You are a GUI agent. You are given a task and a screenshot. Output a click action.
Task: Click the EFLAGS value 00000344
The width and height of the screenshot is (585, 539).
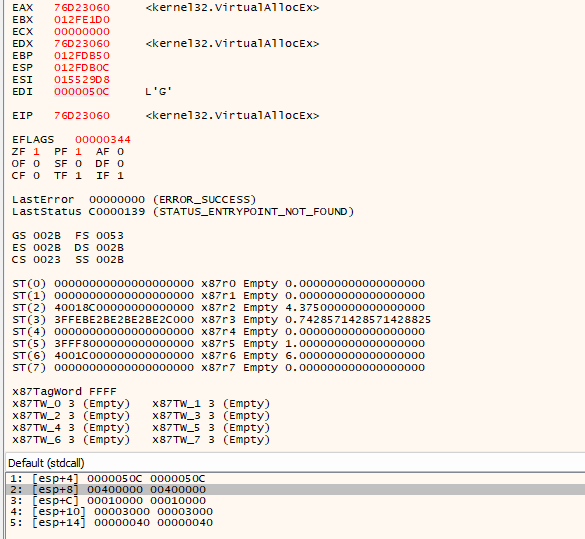[x=103, y=140]
